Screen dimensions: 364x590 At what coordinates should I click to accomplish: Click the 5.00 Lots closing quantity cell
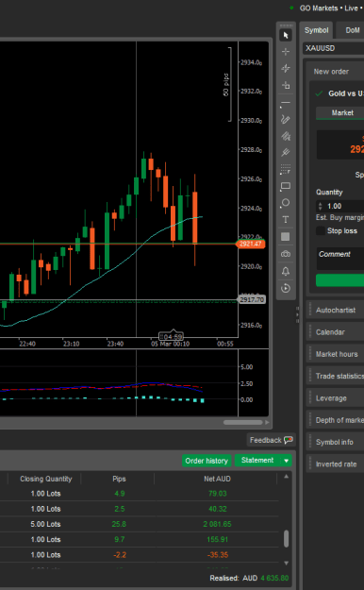tap(45, 524)
